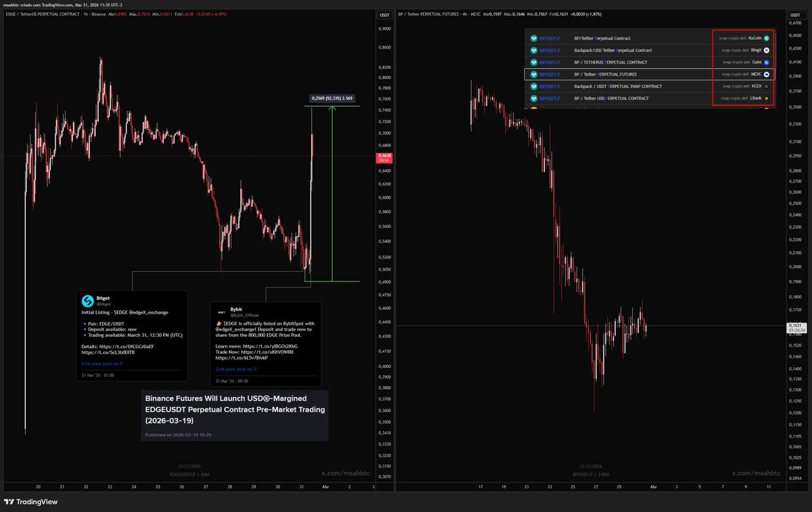This screenshot has height=512, width=812.
Task: Click the Bybit profile avatar
Action: point(221,311)
